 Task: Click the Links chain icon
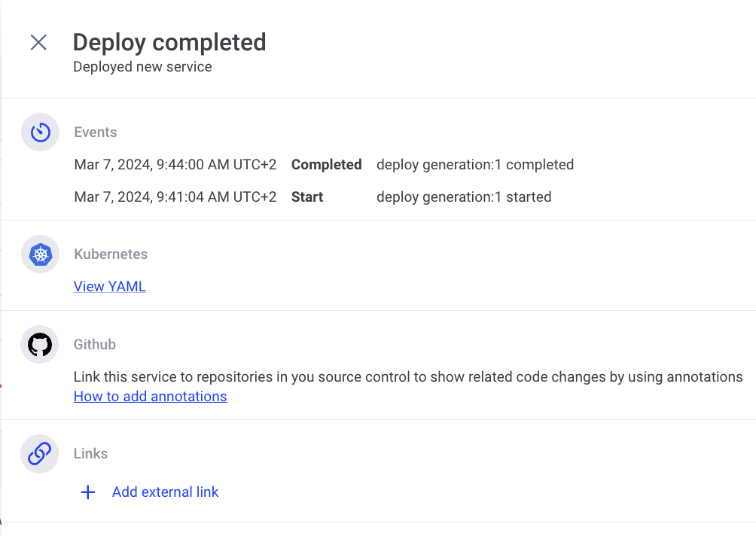40,454
